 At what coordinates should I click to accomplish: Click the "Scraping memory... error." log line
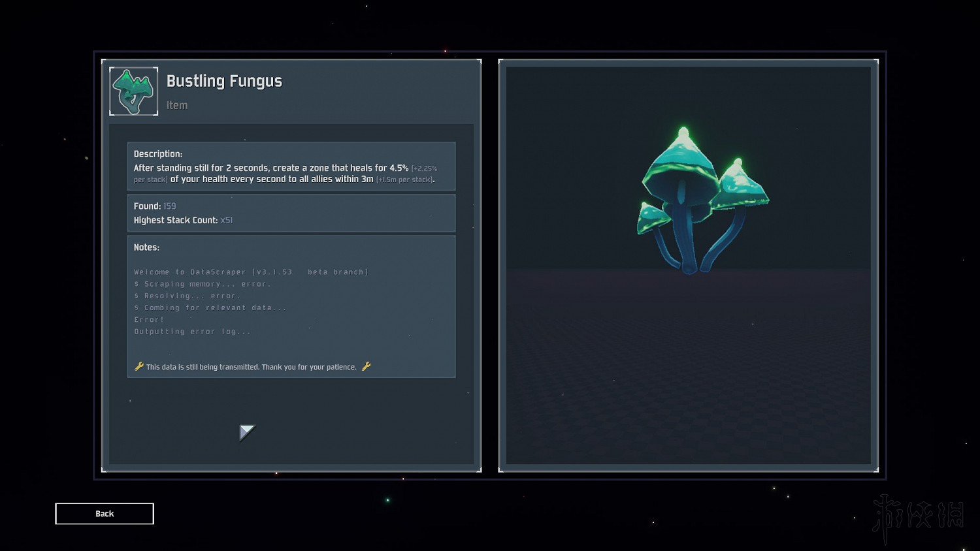[203, 284]
